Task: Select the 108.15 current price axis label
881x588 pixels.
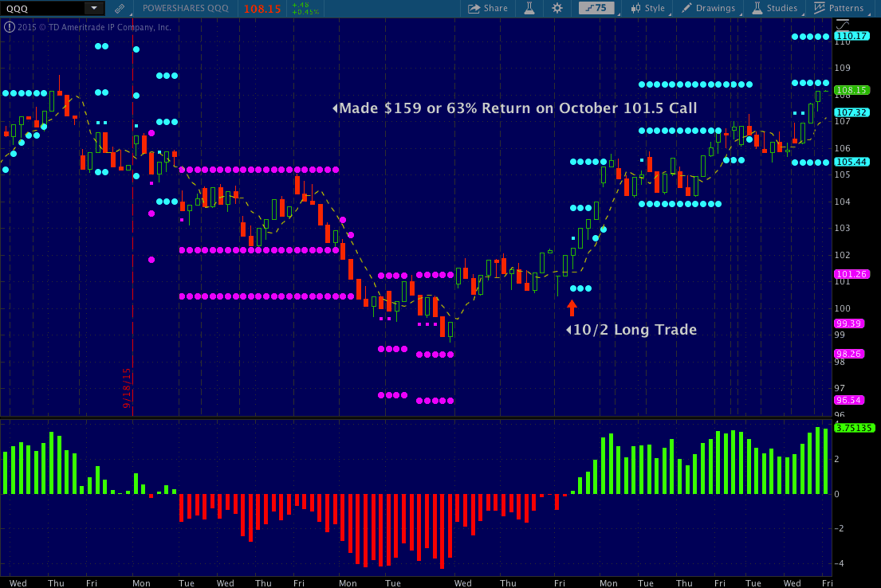Action: coord(852,90)
